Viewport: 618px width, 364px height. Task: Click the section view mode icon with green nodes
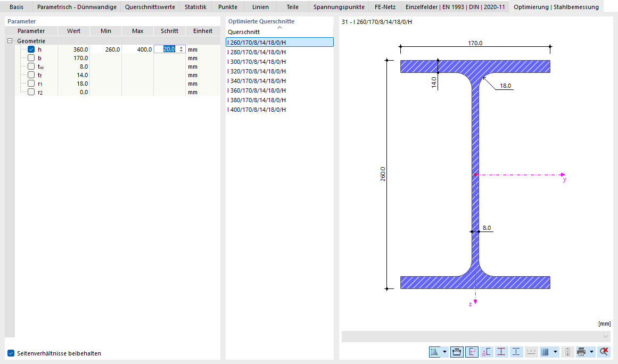[x=434, y=352]
